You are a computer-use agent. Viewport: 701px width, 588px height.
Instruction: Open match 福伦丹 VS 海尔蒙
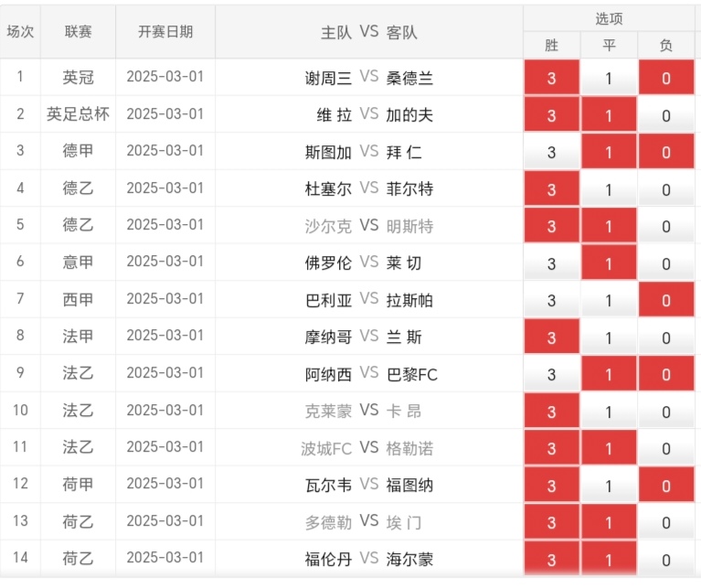(369, 559)
